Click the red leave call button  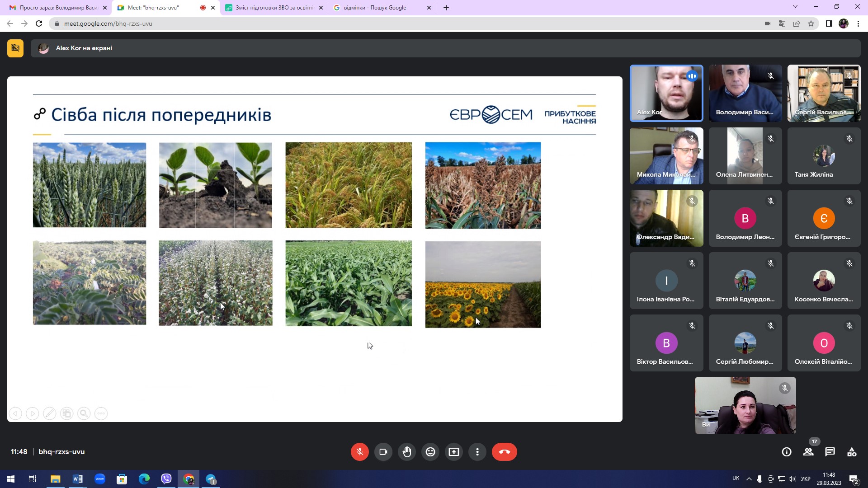pyautogui.click(x=505, y=452)
